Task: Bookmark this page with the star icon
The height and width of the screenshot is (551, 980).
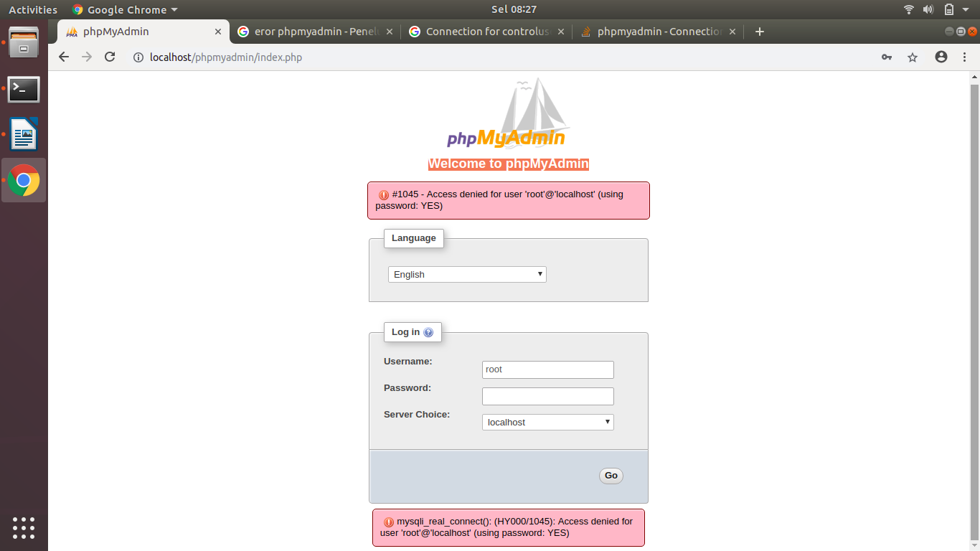Action: pos(913,57)
